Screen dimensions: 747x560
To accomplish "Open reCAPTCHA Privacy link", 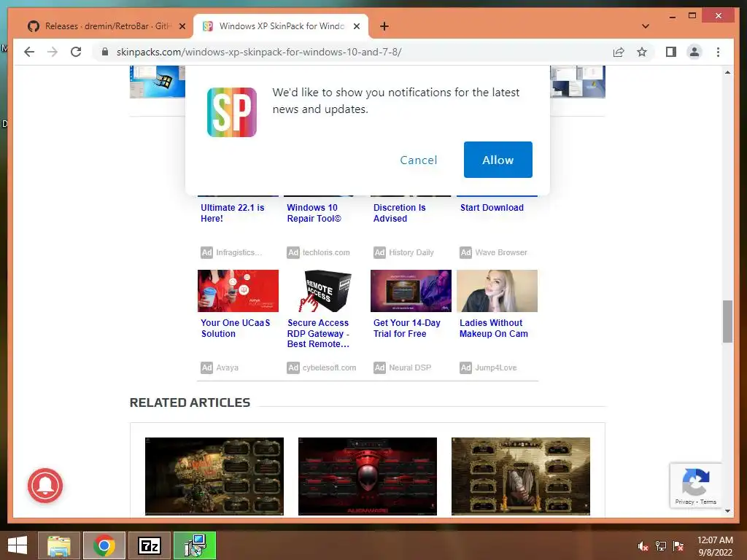I will click(684, 502).
